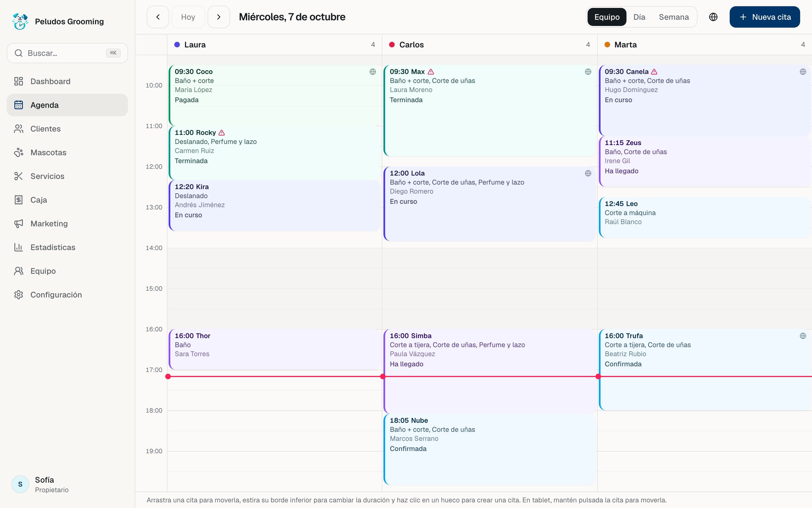812x508 pixels.
Task: Click the globe icon on Max's appointment
Action: pyautogui.click(x=588, y=72)
